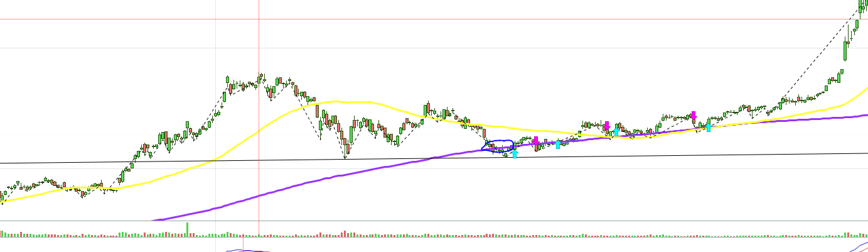Click the tallest green volume bar

point(187,229)
